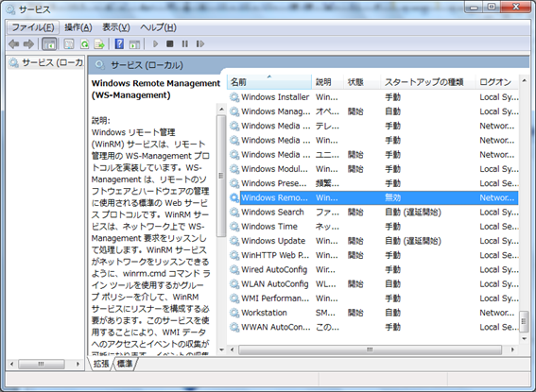This screenshot has height=392, width=536.
Task: Click the tree pane horizontal scrollbar left arrow
Action: pos(12,364)
